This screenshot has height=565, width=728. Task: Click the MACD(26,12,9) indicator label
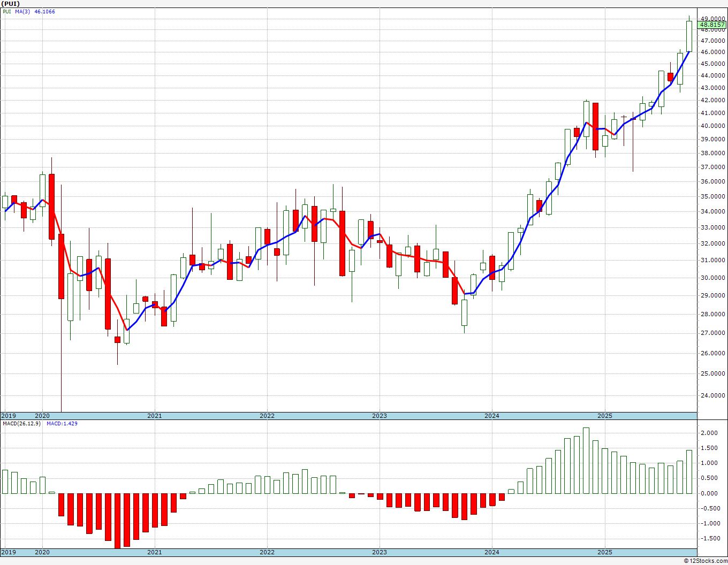tap(21, 424)
